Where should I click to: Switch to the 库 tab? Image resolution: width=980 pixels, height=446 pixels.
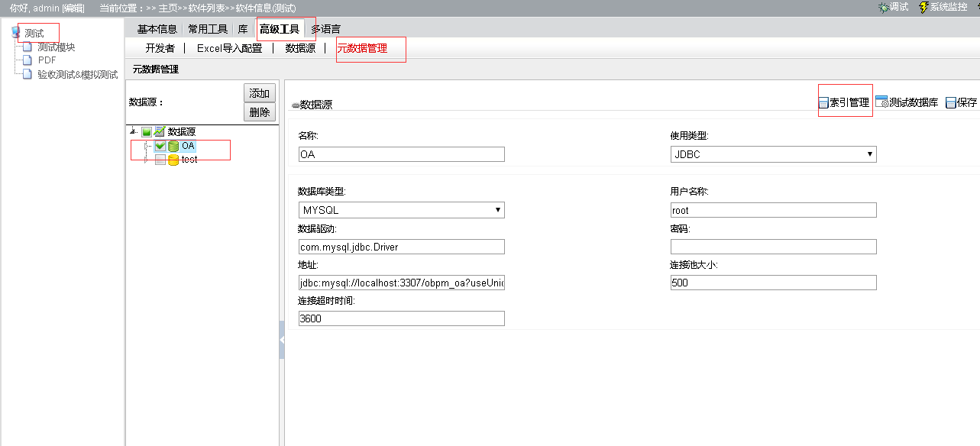tap(243, 29)
